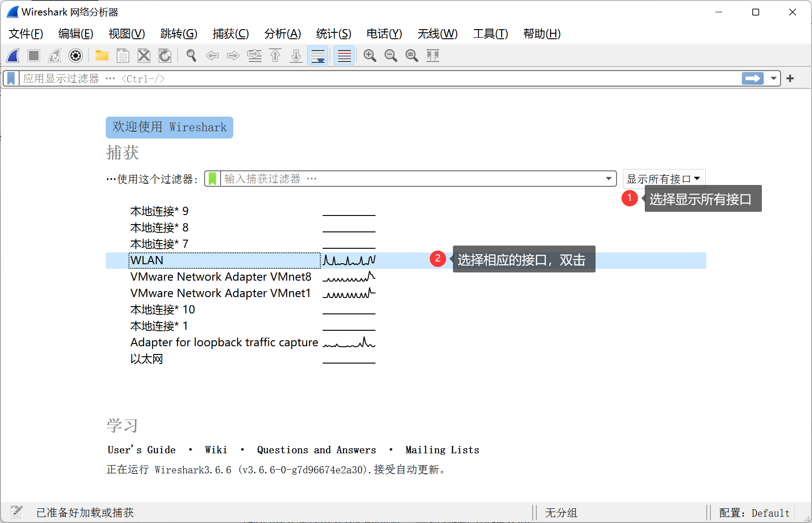The image size is (812, 523).
Task: Open the Questions and Answers link
Action: 317,450
